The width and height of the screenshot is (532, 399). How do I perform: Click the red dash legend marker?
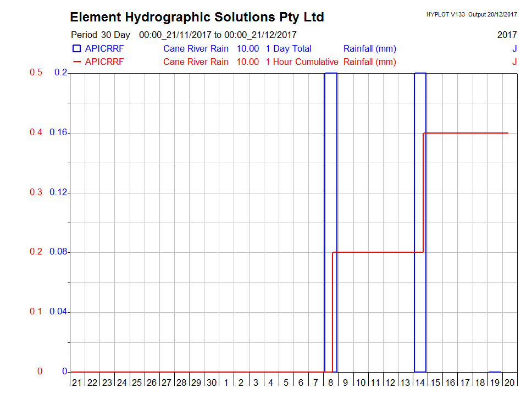click(x=77, y=62)
